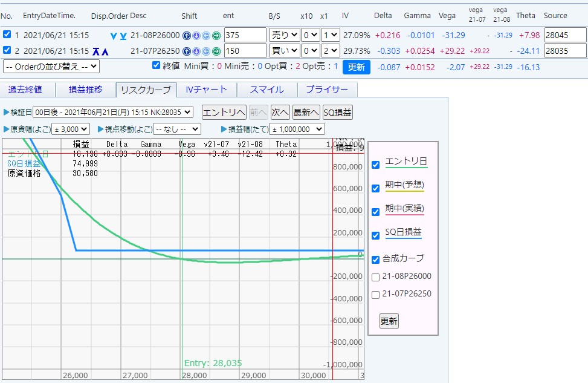Click the shift-up circle icon for 21-08P26000
This screenshot has height=383, width=588.
point(187,36)
